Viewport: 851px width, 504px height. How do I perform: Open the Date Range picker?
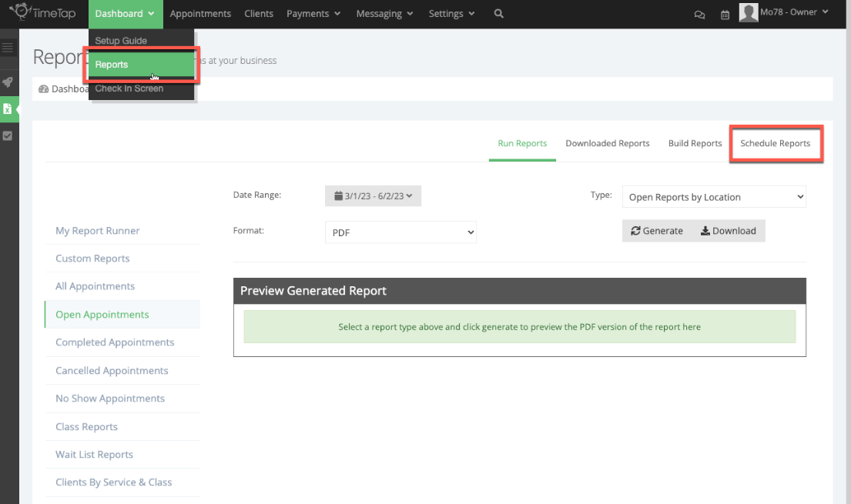click(373, 195)
